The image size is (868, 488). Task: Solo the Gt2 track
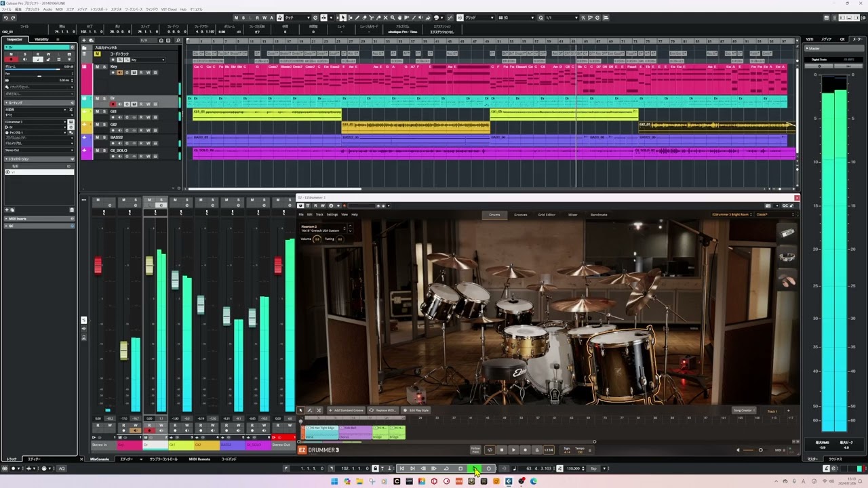click(104, 124)
